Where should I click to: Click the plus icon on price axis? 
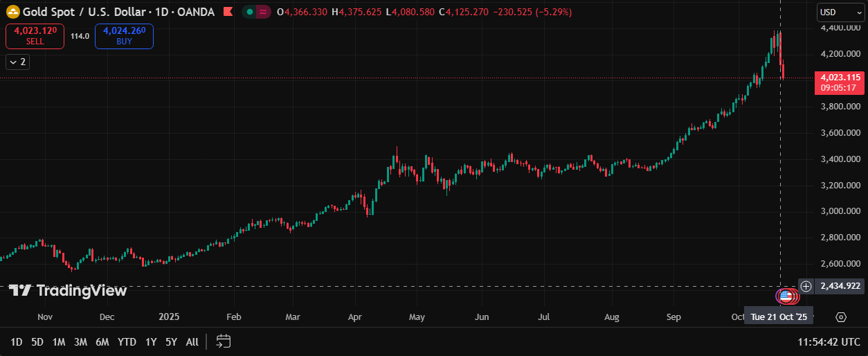pos(806,286)
